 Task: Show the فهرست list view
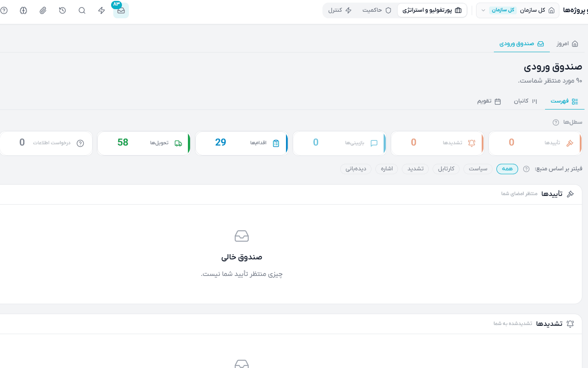(x=565, y=101)
